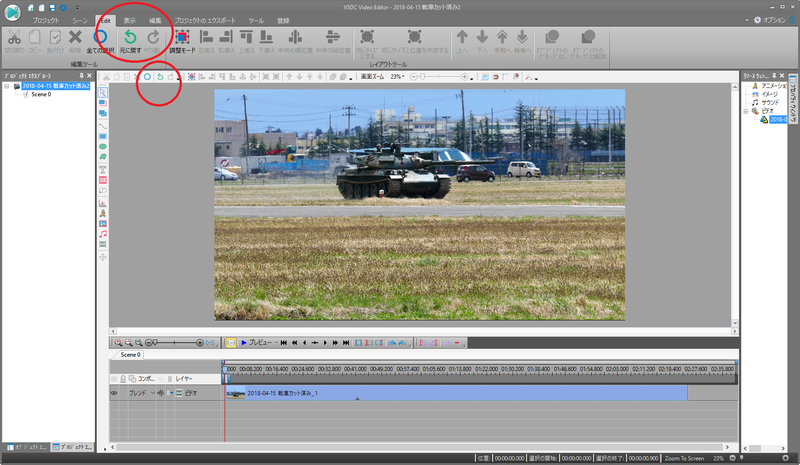Select the line drawing tool in left toolbar
Image resolution: width=800 pixels, height=465 pixels.
(103, 126)
